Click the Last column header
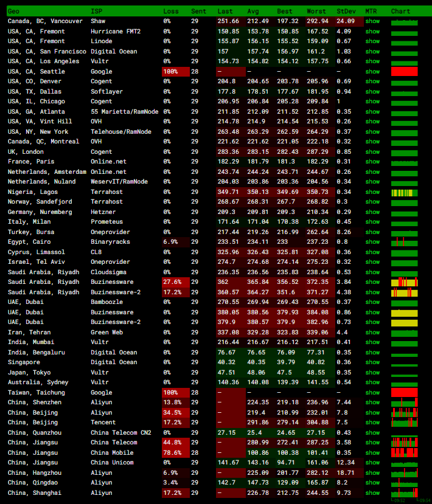The image size is (432, 504). point(225,12)
